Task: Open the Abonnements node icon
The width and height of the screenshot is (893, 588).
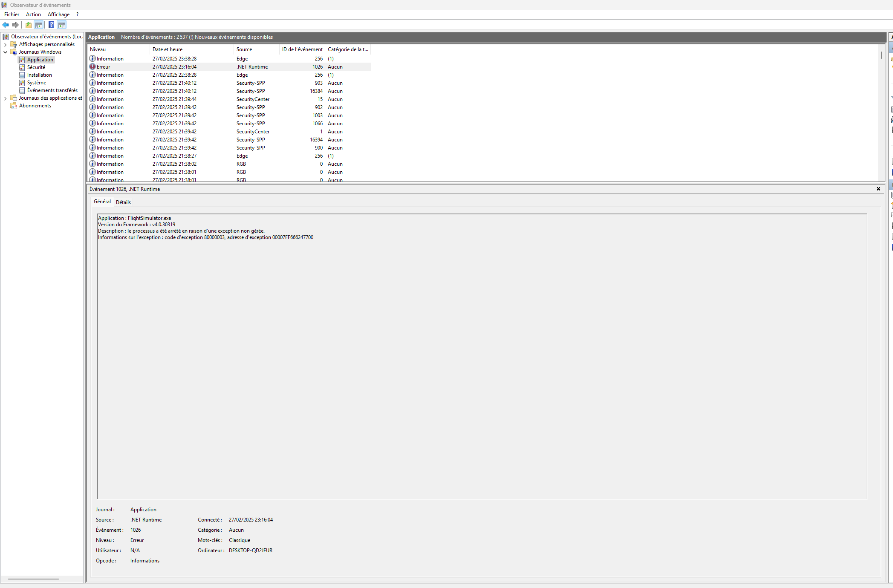Action: point(14,106)
